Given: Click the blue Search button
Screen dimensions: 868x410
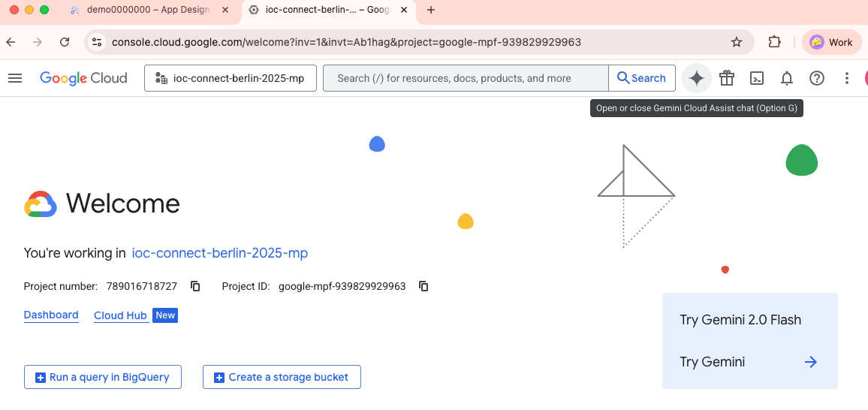Looking at the screenshot, I should pyautogui.click(x=641, y=78).
